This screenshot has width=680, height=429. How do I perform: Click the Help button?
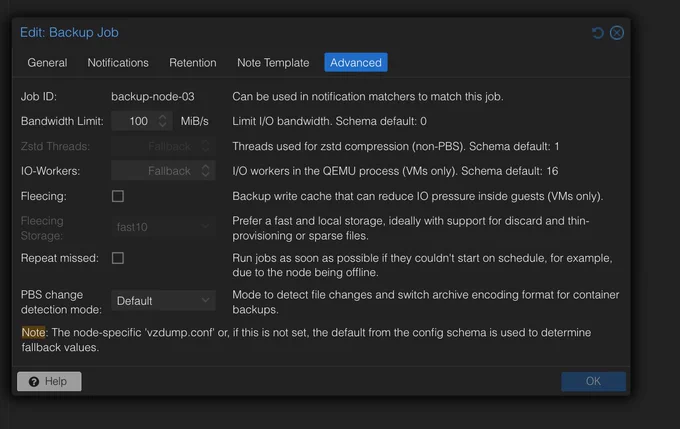point(49,381)
